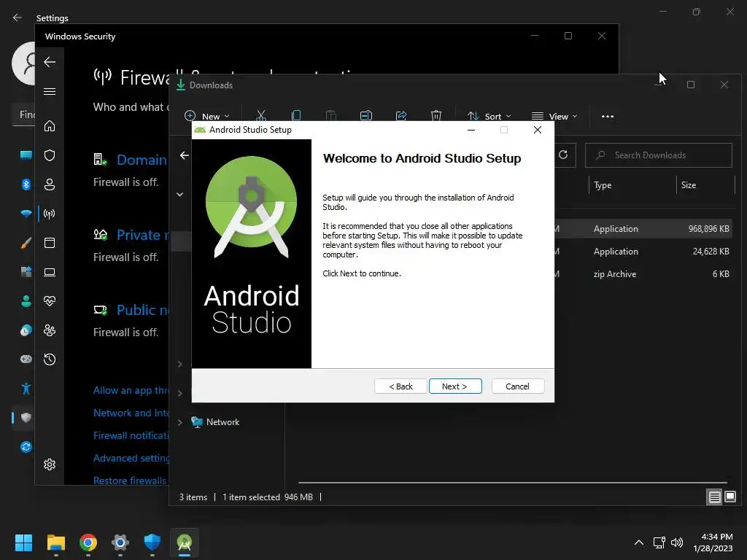Image resolution: width=747 pixels, height=560 pixels.
Task: Select the 968,896 KB Application row
Action: coord(642,228)
